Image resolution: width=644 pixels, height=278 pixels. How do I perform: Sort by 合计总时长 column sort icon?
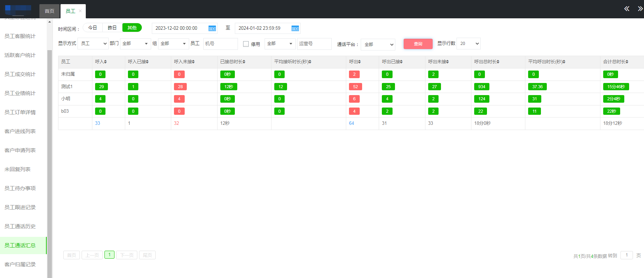pyautogui.click(x=627, y=62)
